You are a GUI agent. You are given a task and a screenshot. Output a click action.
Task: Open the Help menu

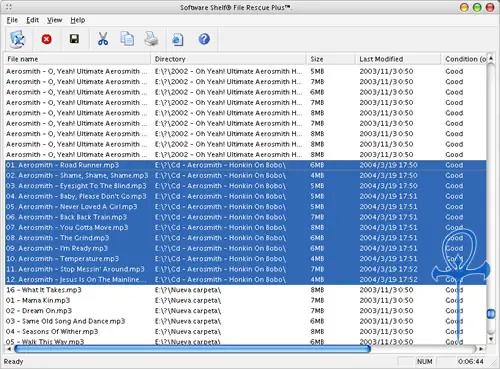click(x=78, y=20)
